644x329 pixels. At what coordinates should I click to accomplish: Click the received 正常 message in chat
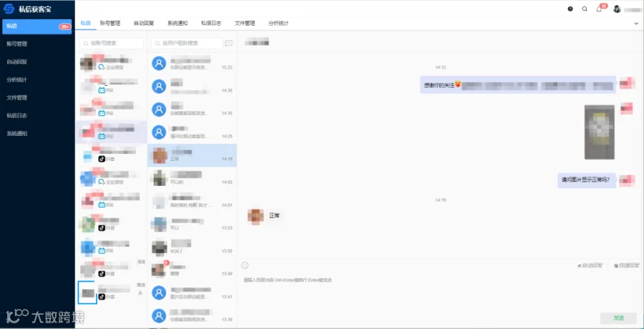pyautogui.click(x=274, y=215)
